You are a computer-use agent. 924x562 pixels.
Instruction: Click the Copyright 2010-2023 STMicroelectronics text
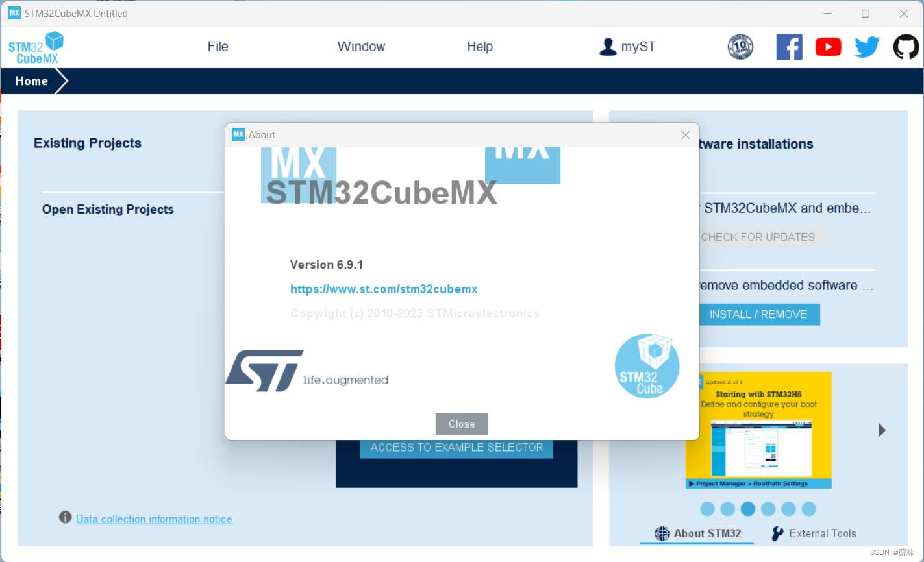point(414,313)
